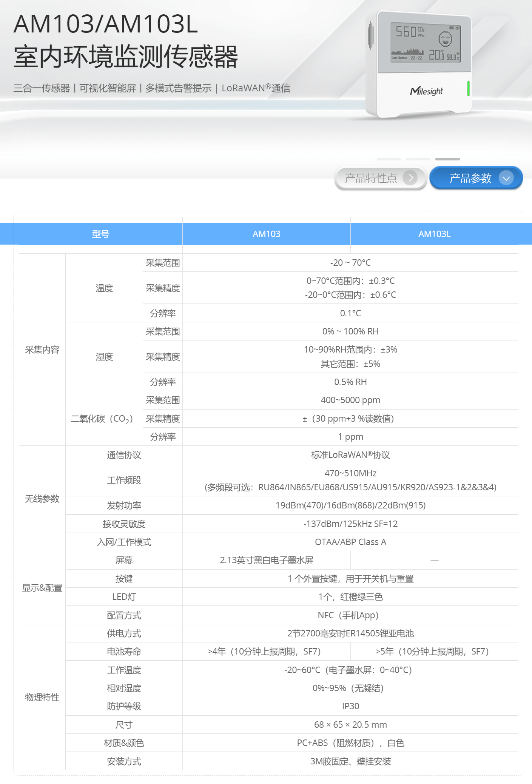Screen dimensions: 532x784
Task: Click the 通信协议 label
Action: (x=124, y=455)
